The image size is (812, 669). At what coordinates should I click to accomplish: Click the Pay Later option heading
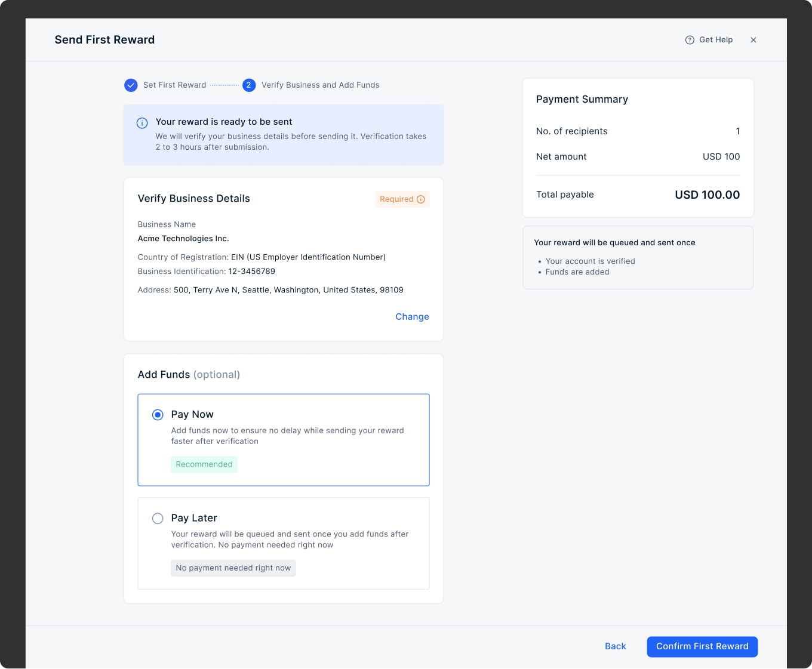[x=194, y=518]
